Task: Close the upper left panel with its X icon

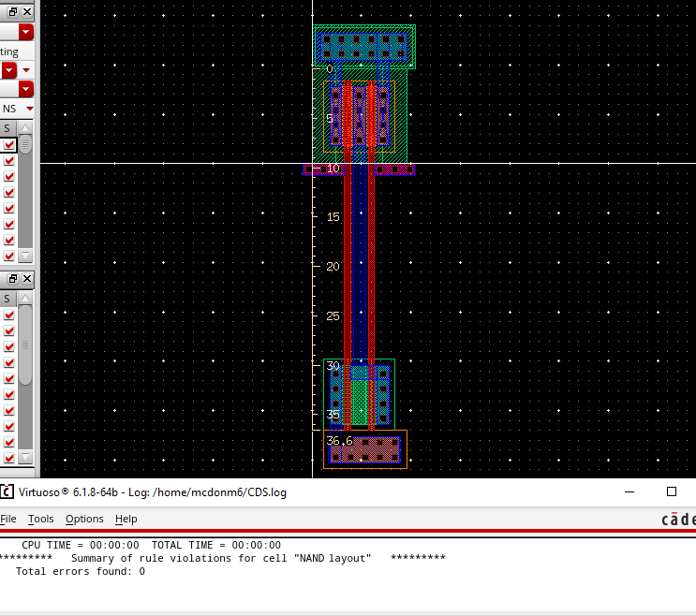Action: [26, 11]
